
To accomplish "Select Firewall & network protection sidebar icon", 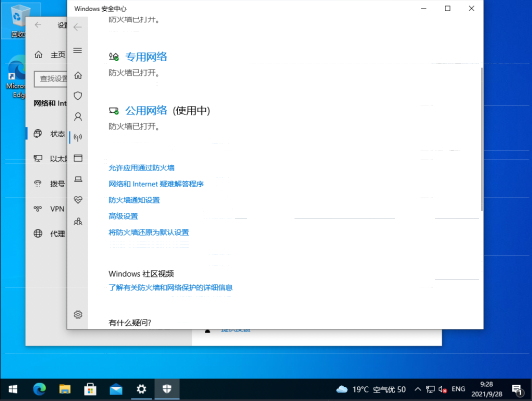I will pos(78,137).
